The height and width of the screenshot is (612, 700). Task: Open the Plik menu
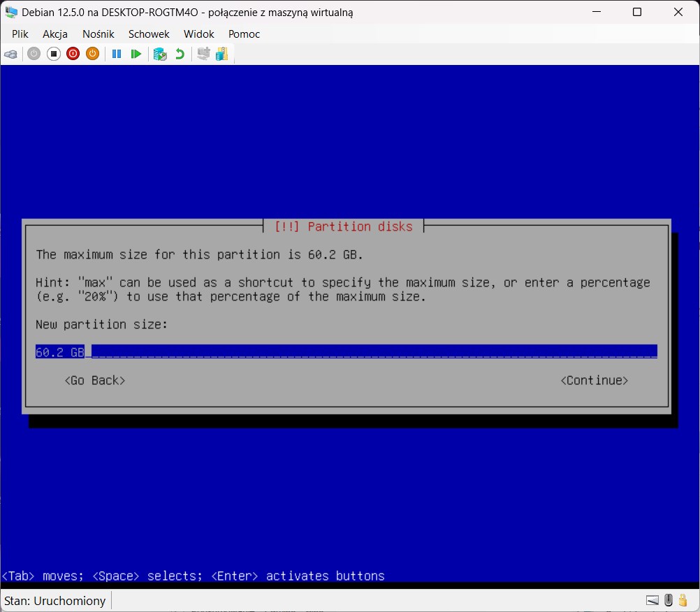(x=20, y=34)
